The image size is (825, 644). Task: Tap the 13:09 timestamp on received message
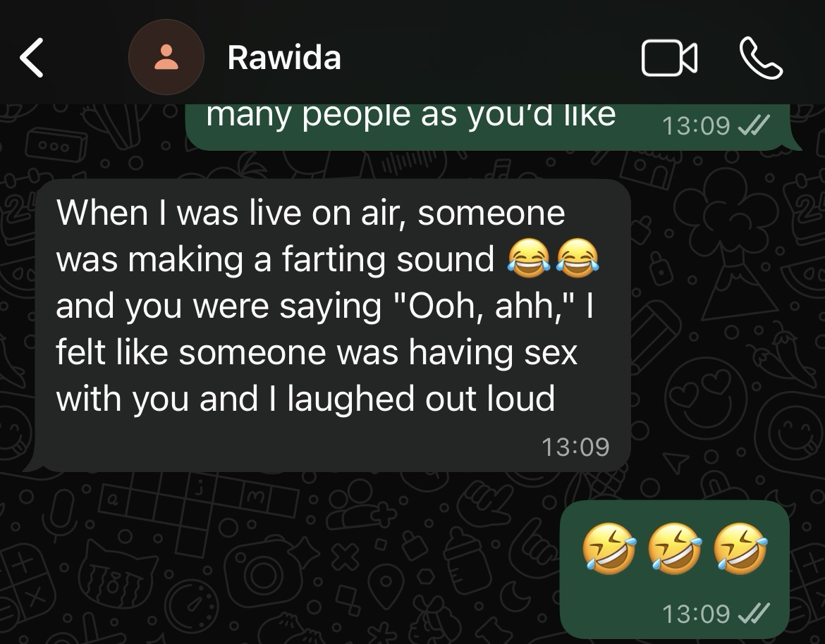(575, 447)
